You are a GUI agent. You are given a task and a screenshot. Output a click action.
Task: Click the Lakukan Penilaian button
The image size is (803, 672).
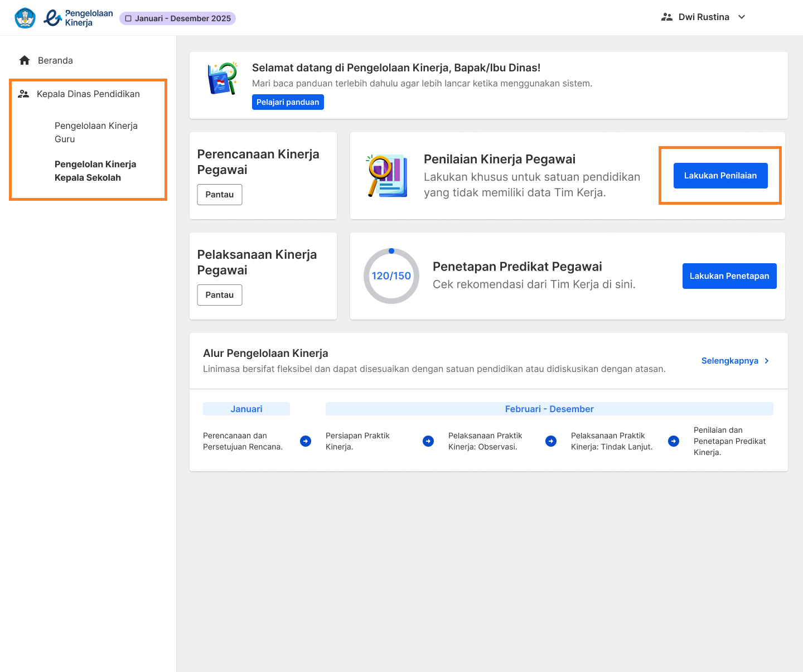click(720, 176)
